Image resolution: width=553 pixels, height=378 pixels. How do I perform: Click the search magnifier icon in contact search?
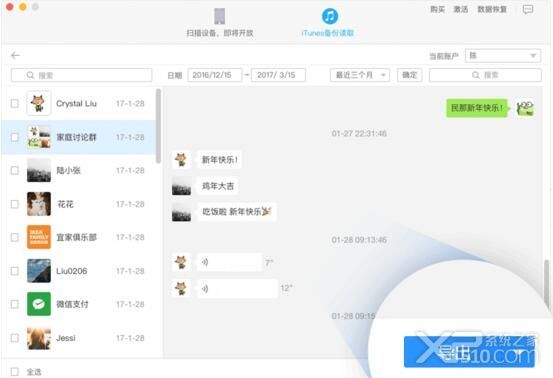pyautogui.click(x=30, y=75)
